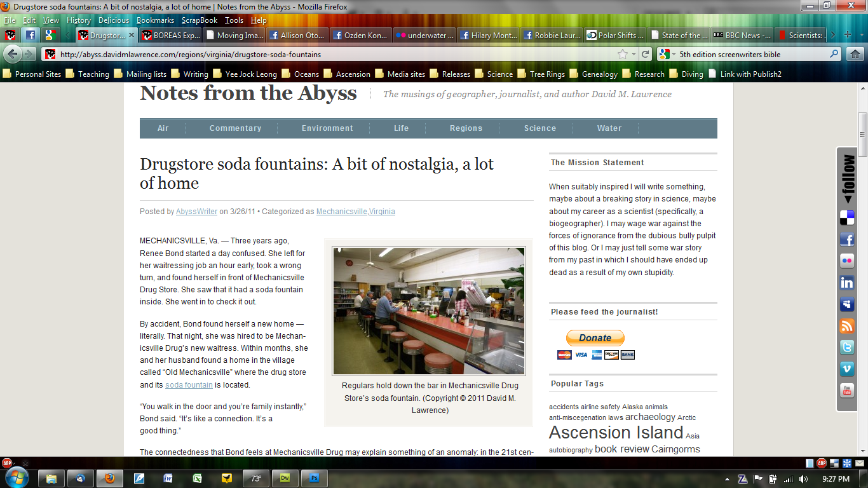Screen dimensions: 868x488
Task: Open the LinkedIn follow icon
Action: [x=846, y=283]
